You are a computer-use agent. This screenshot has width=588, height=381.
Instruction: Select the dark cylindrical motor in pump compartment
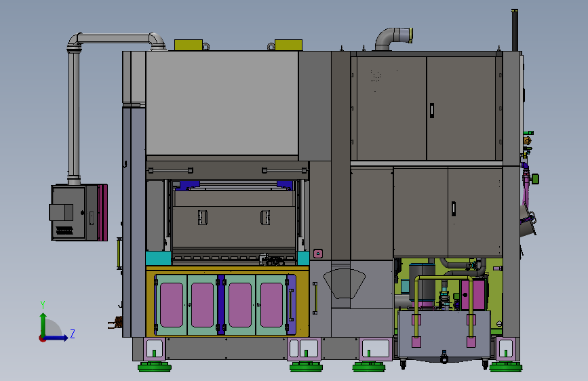[x=422, y=282]
